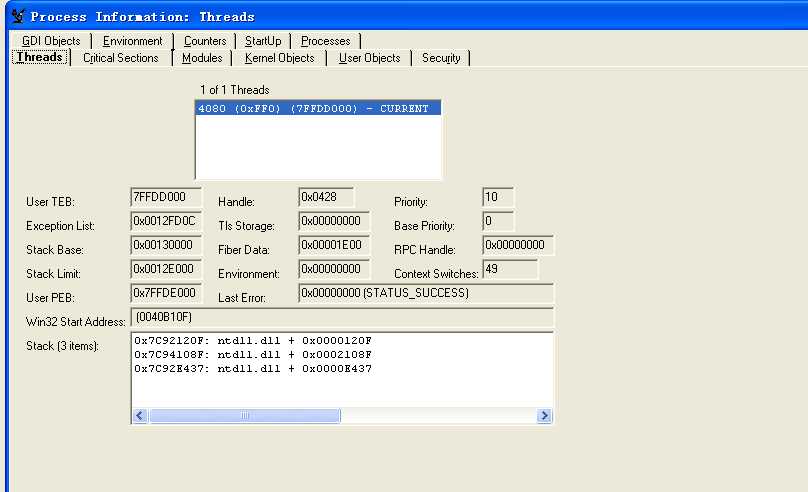Click the User PEB field 0x7FFDE000
Screen dimensions: 808x492
pyautogui.click(x=166, y=293)
